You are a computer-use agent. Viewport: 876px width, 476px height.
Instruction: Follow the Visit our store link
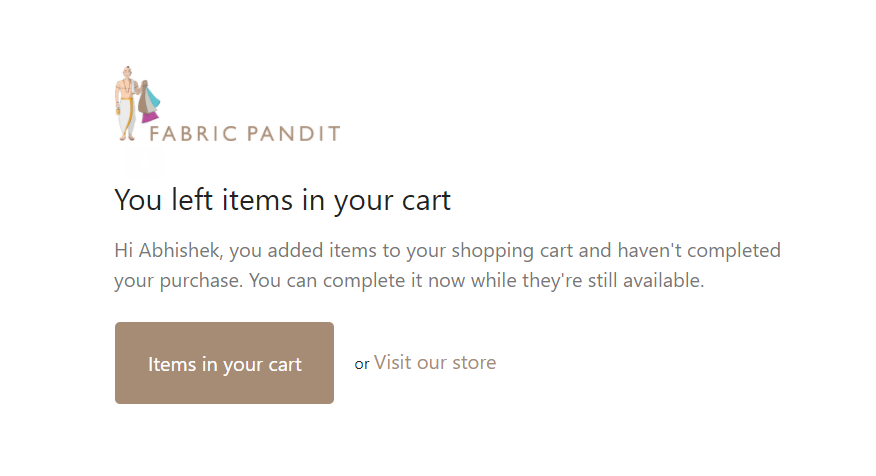[x=435, y=363]
